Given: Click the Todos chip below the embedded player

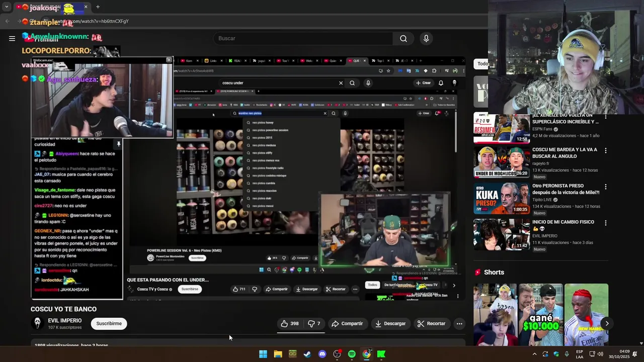Looking at the screenshot, I should point(372,285).
